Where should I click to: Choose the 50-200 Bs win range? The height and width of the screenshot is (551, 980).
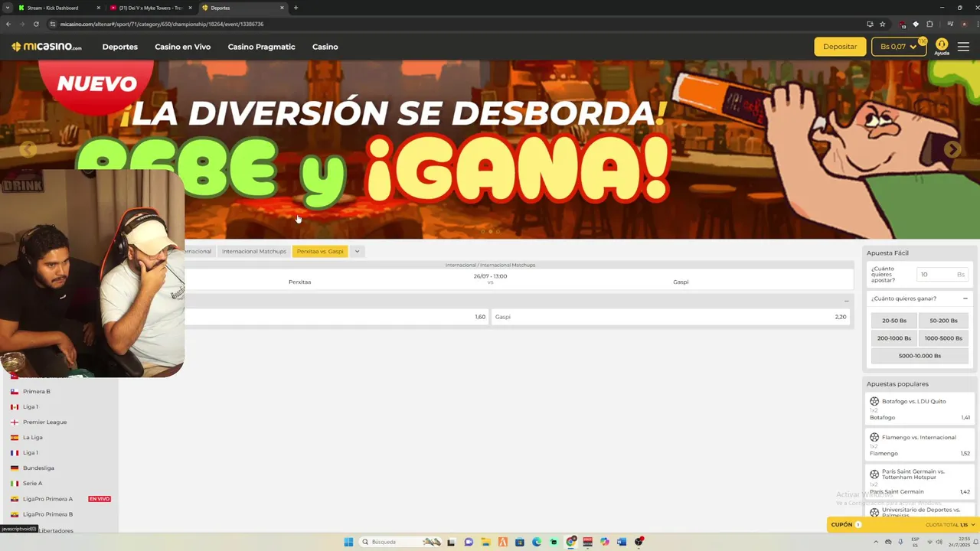coord(943,321)
